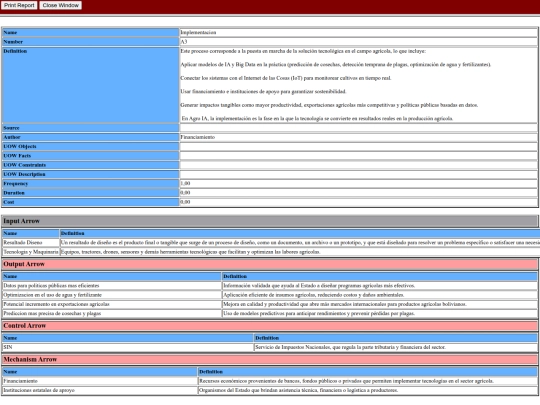Click the paragraph starting "Generar impactos tangibles"
Screen dimensions: 540x405
[x=329, y=105]
